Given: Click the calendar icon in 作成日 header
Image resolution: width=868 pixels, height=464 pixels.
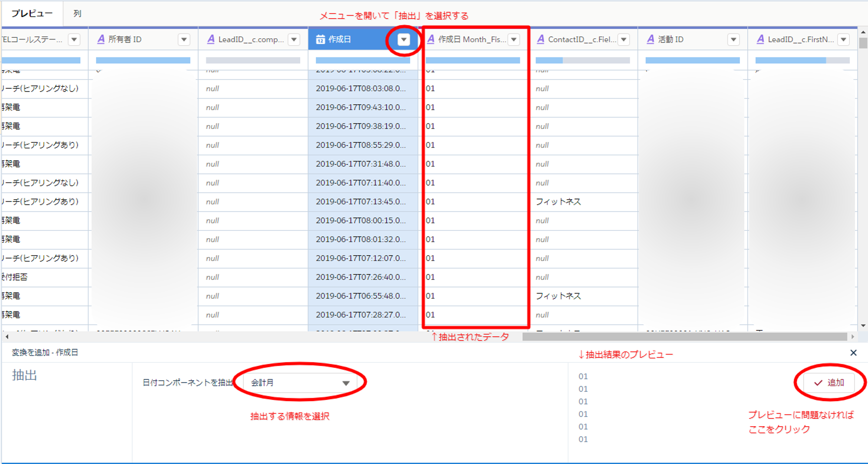Looking at the screenshot, I should coord(320,39).
